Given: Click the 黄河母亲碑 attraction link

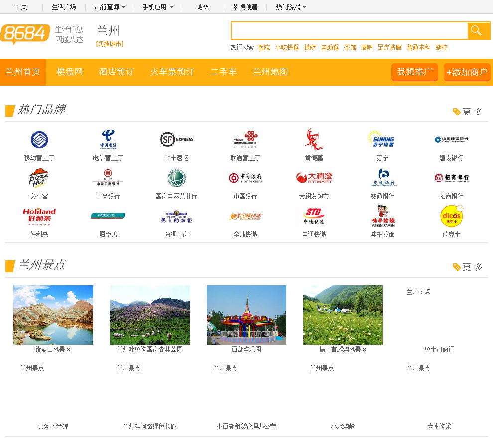Looking at the screenshot, I should pyautogui.click(x=53, y=426).
